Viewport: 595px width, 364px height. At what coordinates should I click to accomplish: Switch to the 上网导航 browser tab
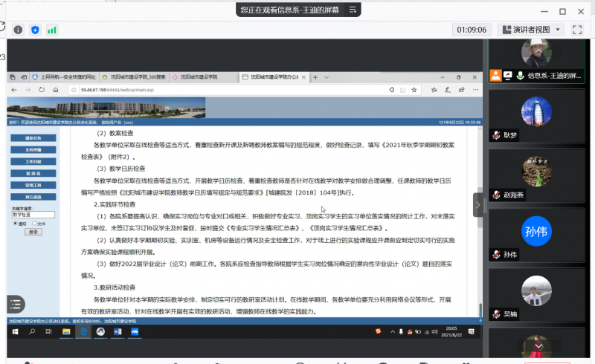point(65,77)
